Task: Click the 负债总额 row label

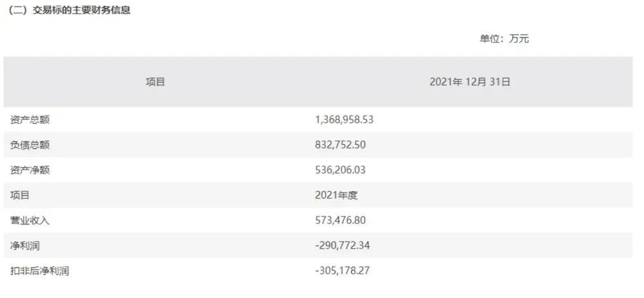Action: click(30, 144)
